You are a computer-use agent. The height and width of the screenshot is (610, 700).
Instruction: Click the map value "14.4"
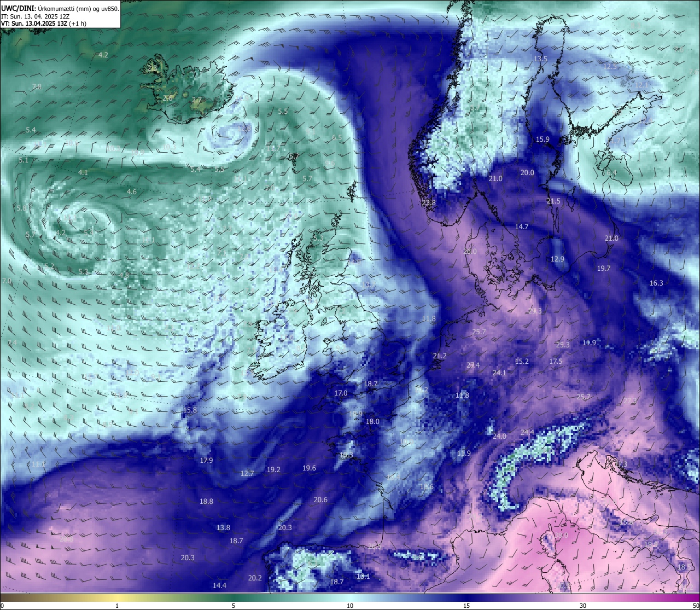point(219,585)
